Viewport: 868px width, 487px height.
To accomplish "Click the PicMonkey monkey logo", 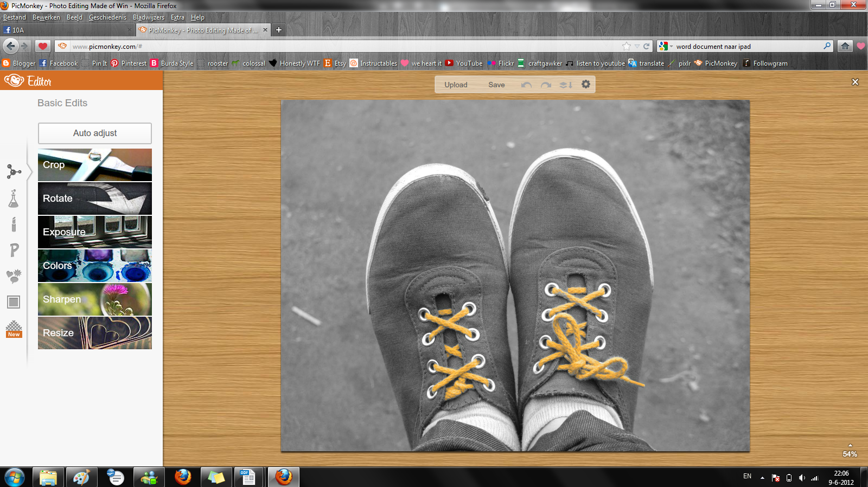I will [x=14, y=81].
